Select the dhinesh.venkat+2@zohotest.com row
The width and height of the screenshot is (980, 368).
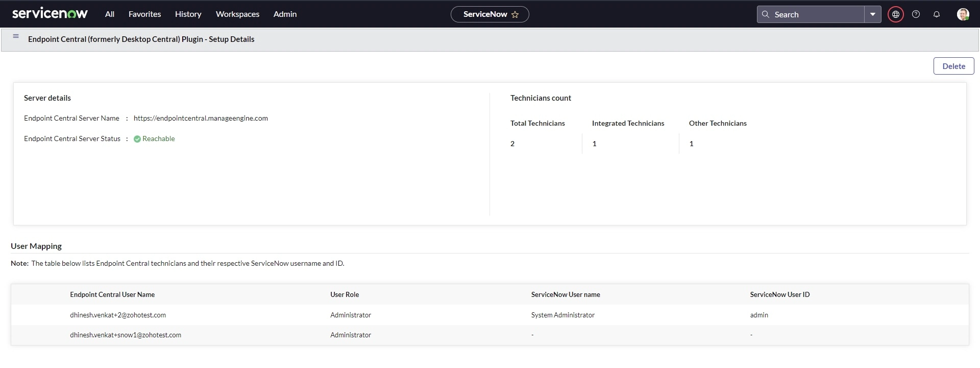[490, 315]
